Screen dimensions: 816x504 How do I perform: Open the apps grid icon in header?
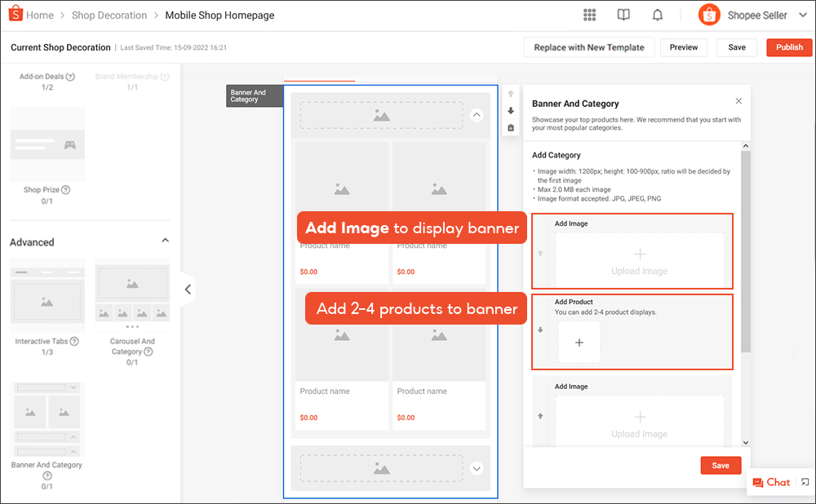click(589, 15)
